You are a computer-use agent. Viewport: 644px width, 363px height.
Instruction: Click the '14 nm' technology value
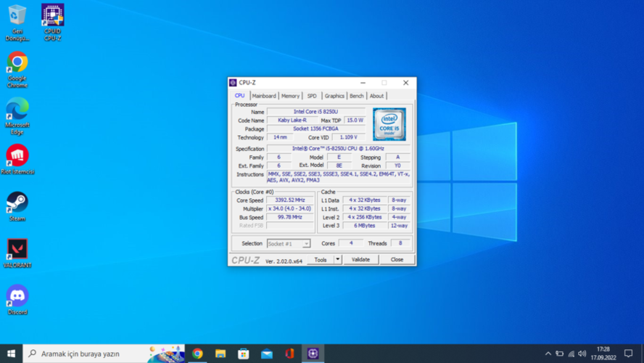[x=280, y=137]
